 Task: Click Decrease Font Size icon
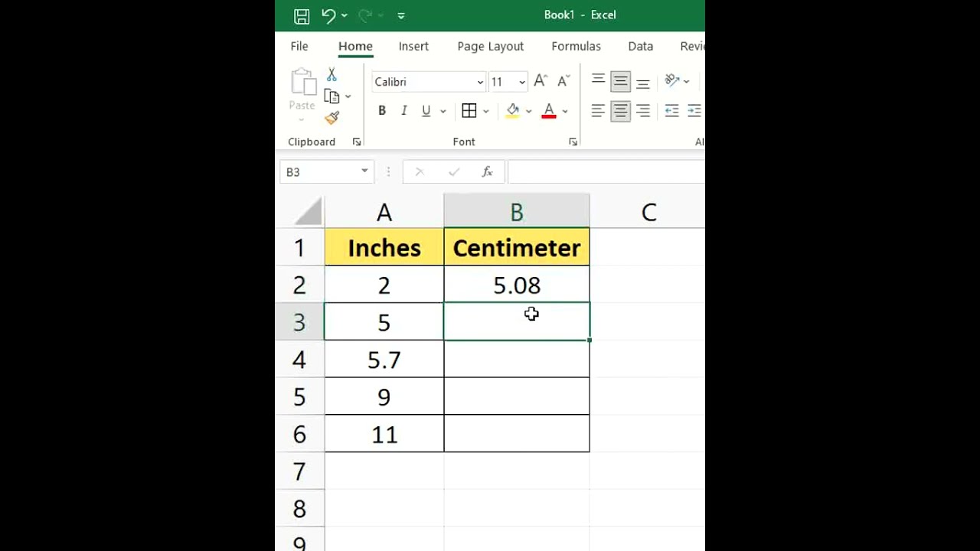(564, 80)
